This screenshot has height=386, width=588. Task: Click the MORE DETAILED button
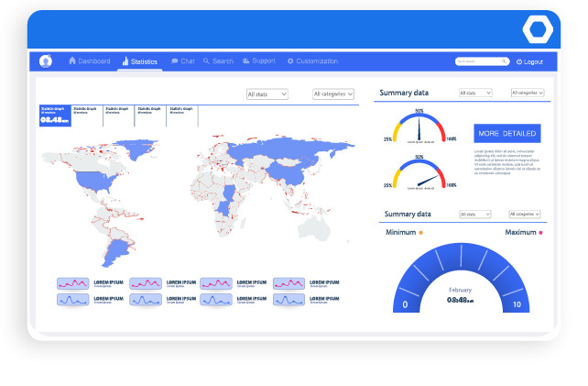(506, 133)
